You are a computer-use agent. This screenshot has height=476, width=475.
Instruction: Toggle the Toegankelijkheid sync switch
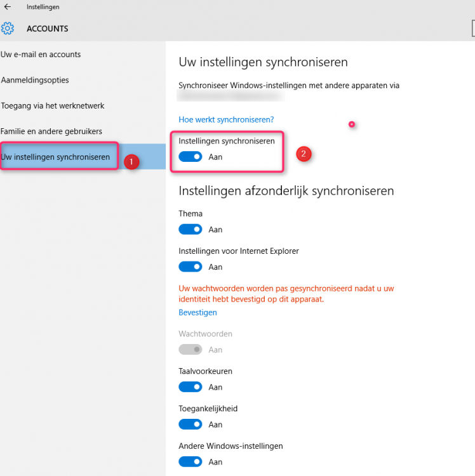[x=191, y=425]
